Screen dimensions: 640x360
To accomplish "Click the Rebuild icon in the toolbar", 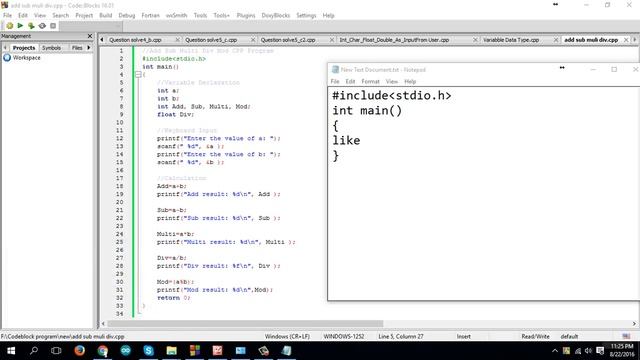I will (42, 26).
